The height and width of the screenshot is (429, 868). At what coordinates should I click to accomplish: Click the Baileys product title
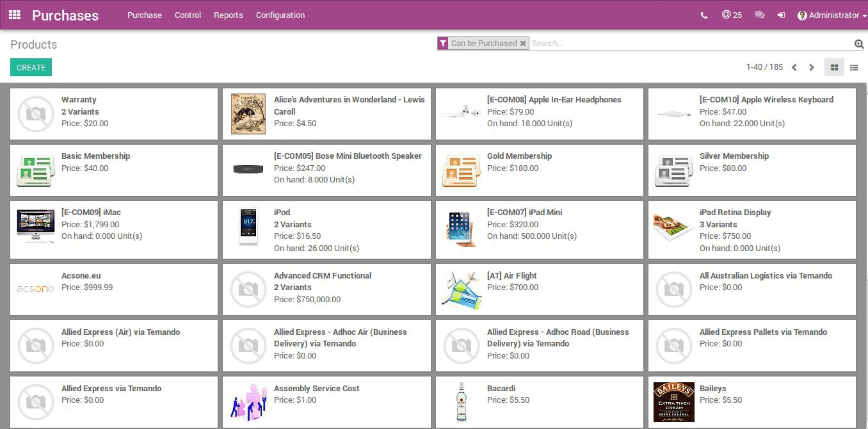point(713,389)
